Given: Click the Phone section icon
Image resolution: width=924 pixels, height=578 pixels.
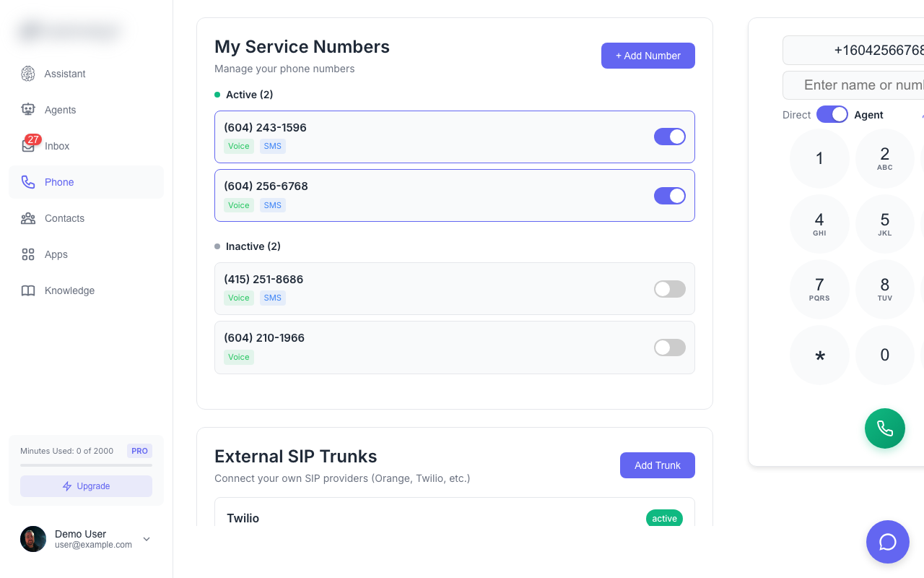Looking at the screenshot, I should pos(28,182).
